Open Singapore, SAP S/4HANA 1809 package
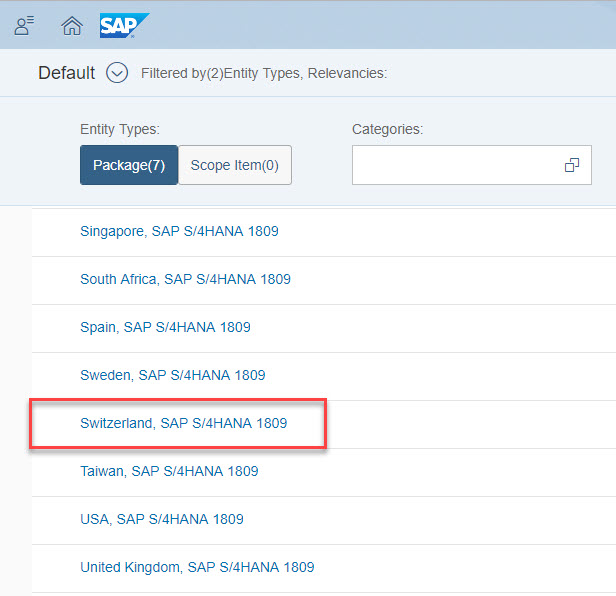 pos(179,231)
